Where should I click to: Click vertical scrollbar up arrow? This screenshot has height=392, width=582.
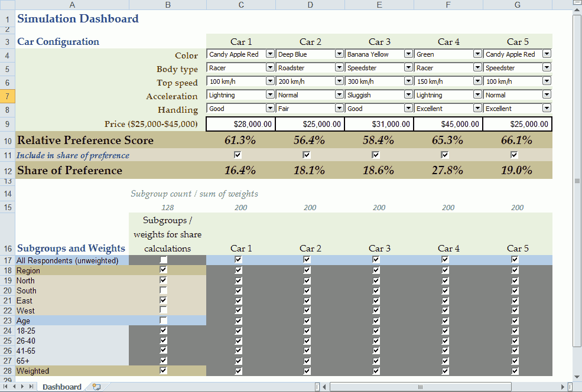pyautogui.click(x=577, y=11)
